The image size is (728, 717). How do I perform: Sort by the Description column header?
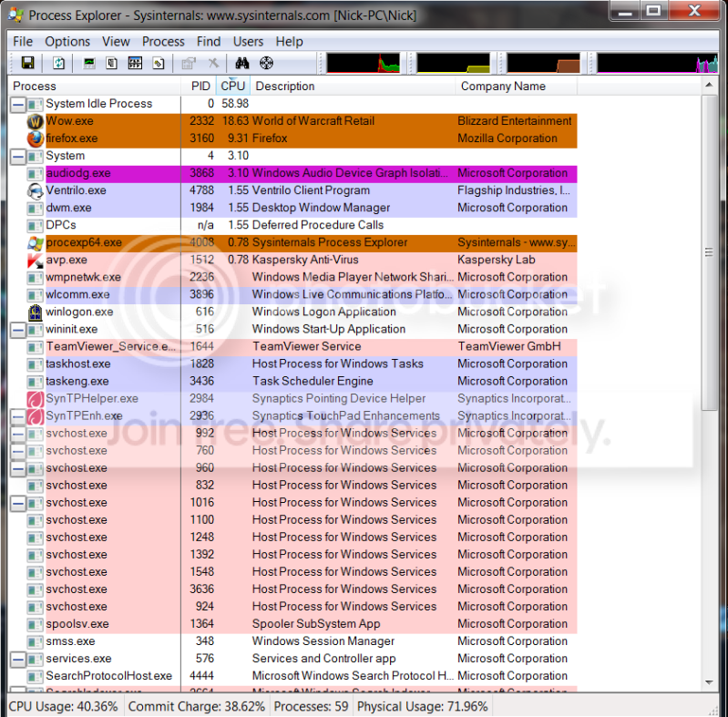[x=353, y=86]
